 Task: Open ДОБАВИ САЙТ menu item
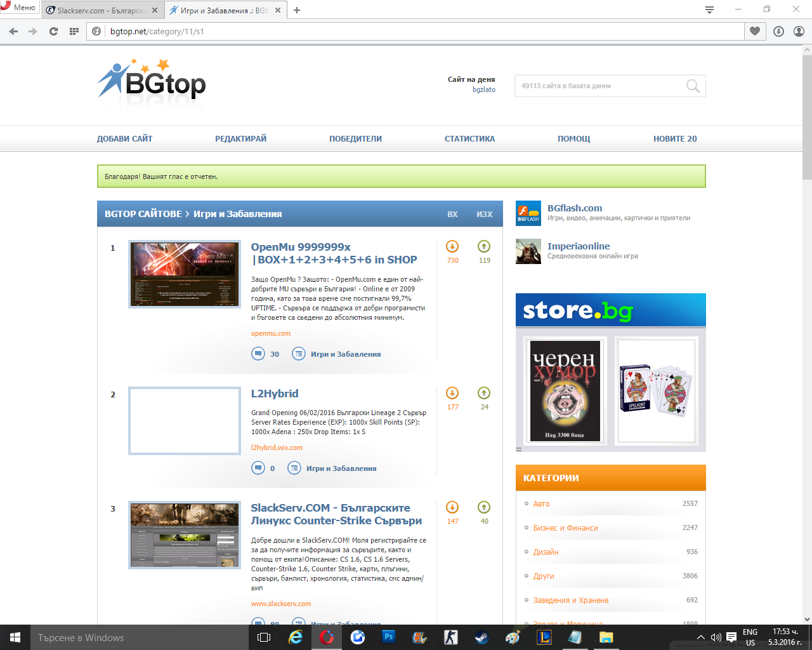(x=124, y=138)
